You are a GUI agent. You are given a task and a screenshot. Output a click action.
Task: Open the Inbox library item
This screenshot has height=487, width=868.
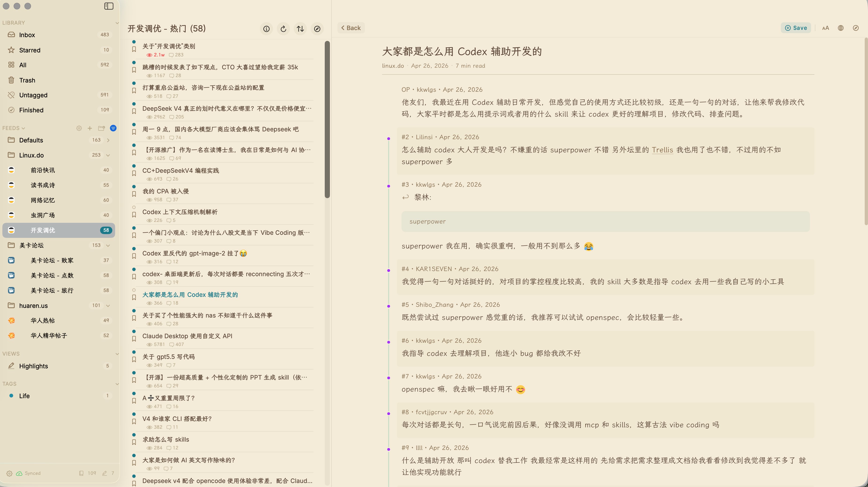(59, 35)
